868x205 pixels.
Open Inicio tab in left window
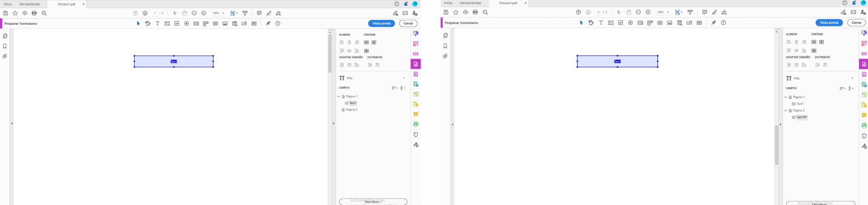pyautogui.click(x=8, y=4)
